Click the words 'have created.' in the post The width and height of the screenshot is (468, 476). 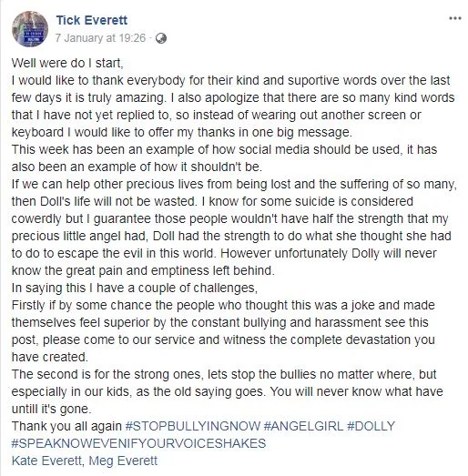point(50,357)
